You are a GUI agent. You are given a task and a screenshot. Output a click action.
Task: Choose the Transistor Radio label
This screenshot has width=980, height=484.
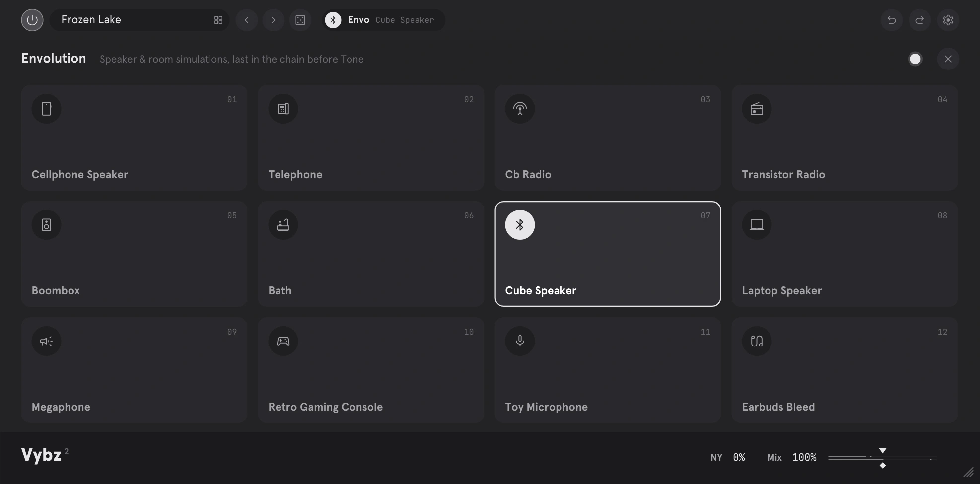pyautogui.click(x=783, y=175)
